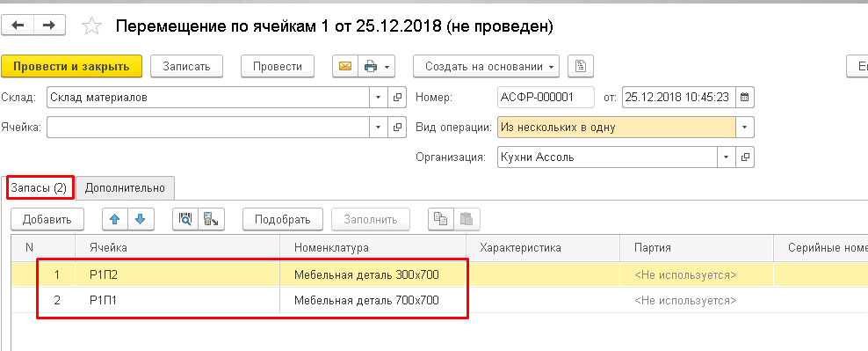The height and width of the screenshot is (351, 868).
Task: Click Склад материалов input field
Action: pyautogui.click(x=208, y=97)
